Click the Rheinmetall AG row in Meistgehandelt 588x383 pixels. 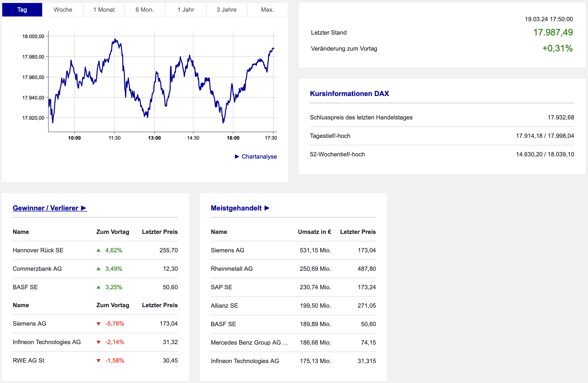(232, 269)
